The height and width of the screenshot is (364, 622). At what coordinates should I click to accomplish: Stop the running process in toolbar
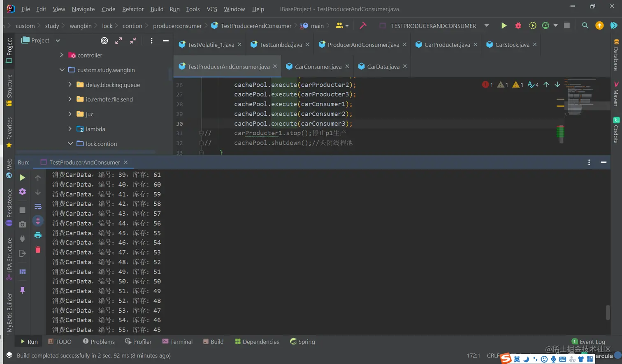point(566,25)
